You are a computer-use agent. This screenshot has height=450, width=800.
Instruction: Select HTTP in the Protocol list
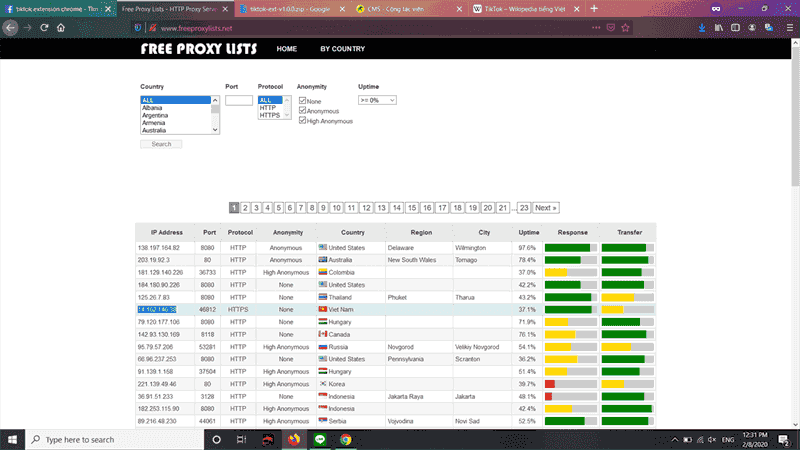270,108
